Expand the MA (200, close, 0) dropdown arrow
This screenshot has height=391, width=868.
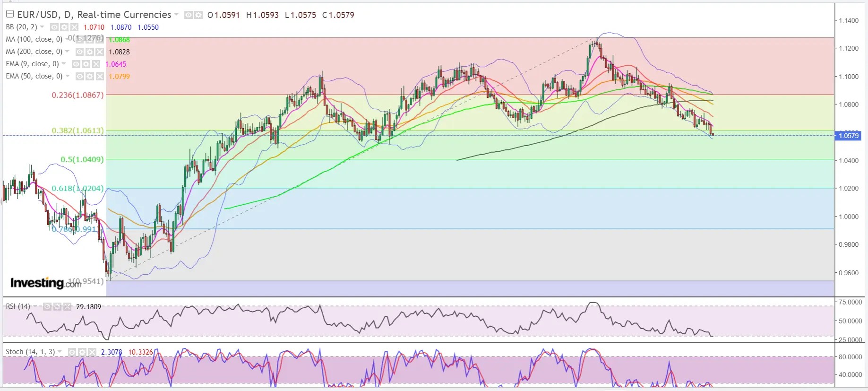coord(67,51)
